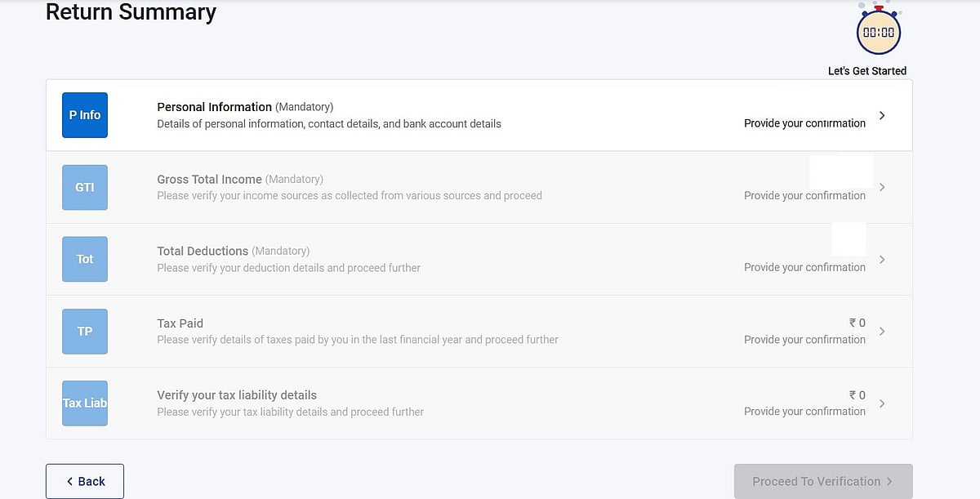Click Let's Get Started label
This screenshot has height=499, width=980.
point(867,71)
